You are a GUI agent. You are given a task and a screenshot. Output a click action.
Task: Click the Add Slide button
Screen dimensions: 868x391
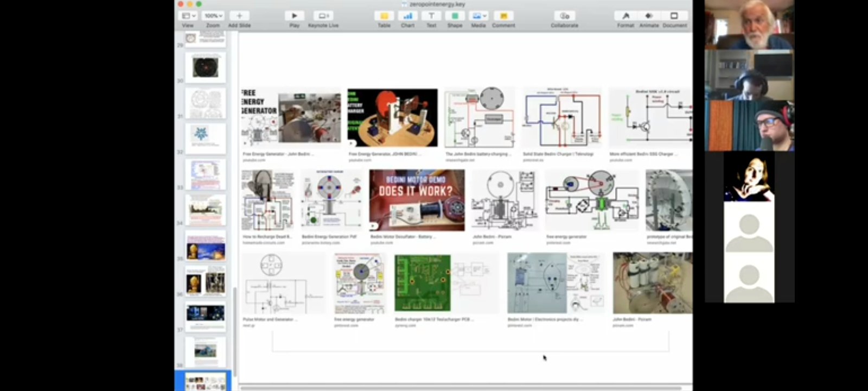239,16
